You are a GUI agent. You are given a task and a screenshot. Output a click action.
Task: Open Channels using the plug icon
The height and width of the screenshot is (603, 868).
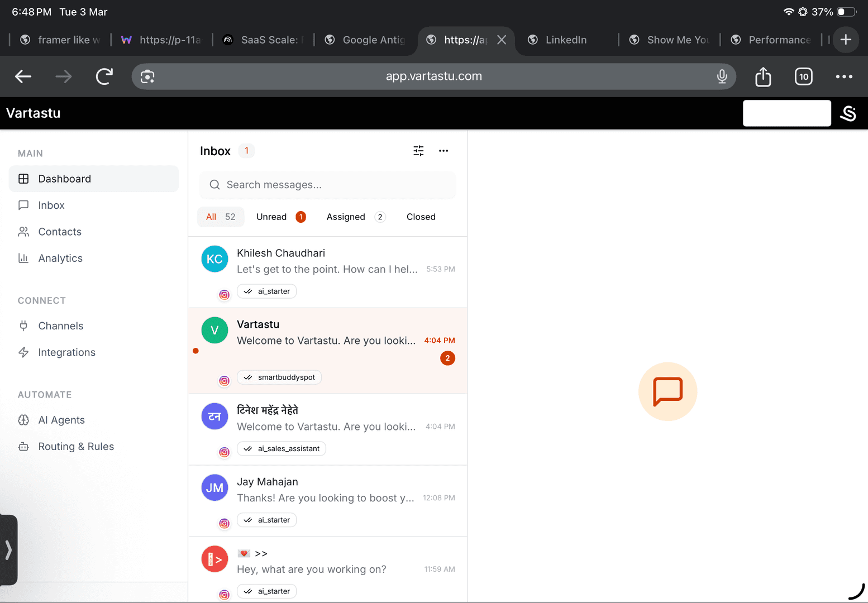(x=23, y=326)
